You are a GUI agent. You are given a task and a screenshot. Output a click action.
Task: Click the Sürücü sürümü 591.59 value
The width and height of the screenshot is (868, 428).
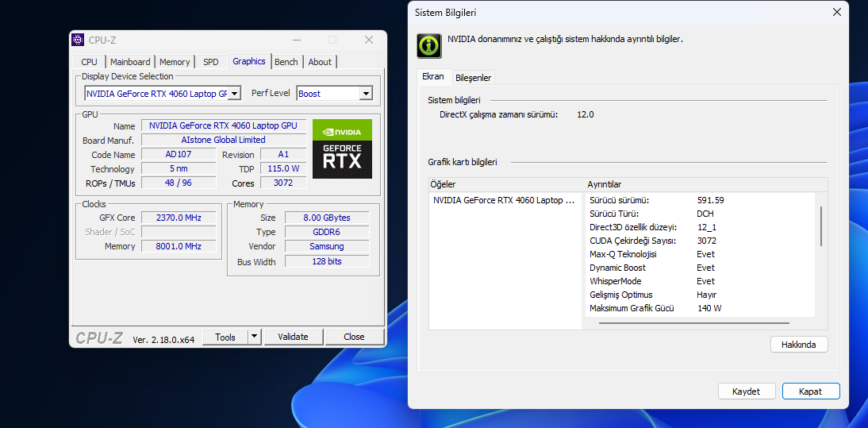[x=710, y=200]
